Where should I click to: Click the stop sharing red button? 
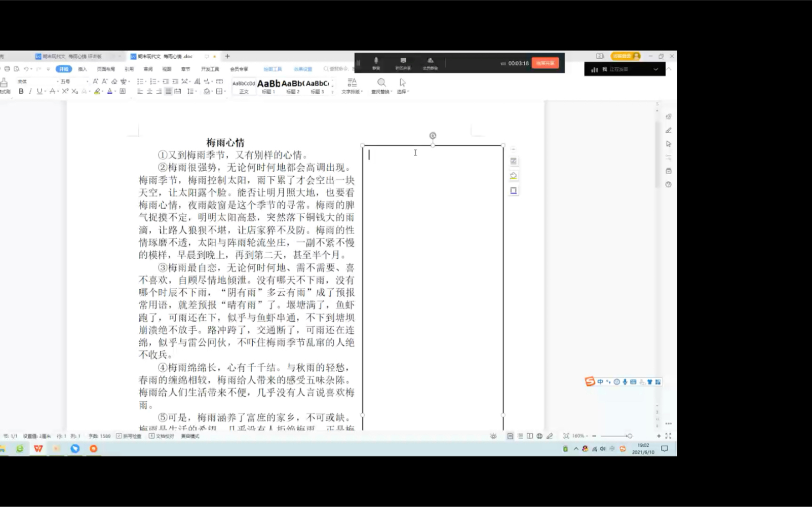pyautogui.click(x=545, y=63)
